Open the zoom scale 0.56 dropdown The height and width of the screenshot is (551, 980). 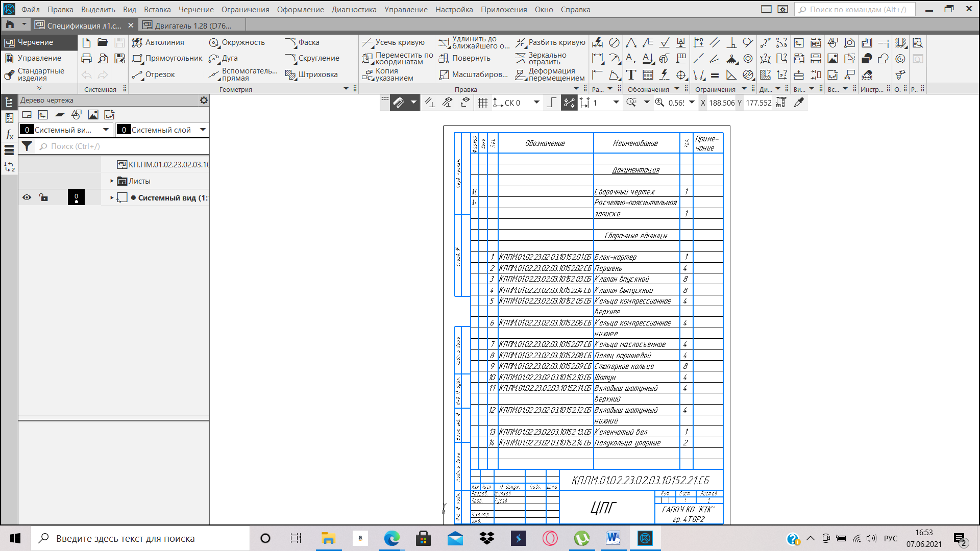[692, 103]
